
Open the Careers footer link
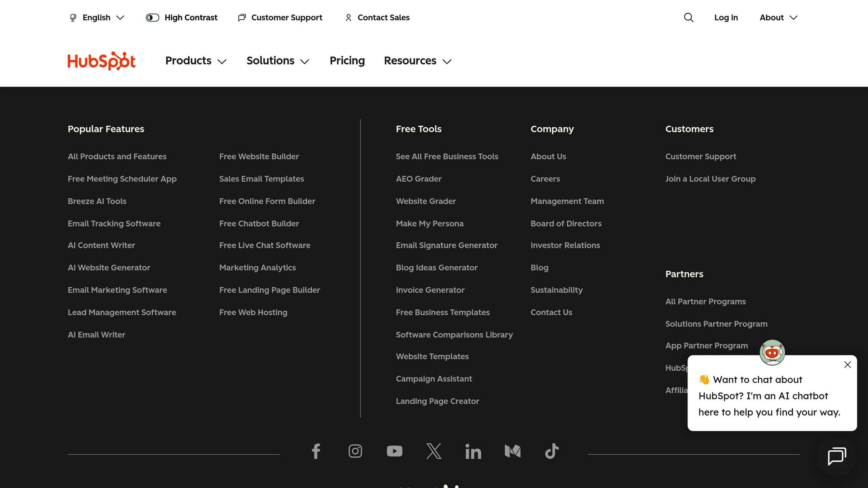click(x=545, y=179)
